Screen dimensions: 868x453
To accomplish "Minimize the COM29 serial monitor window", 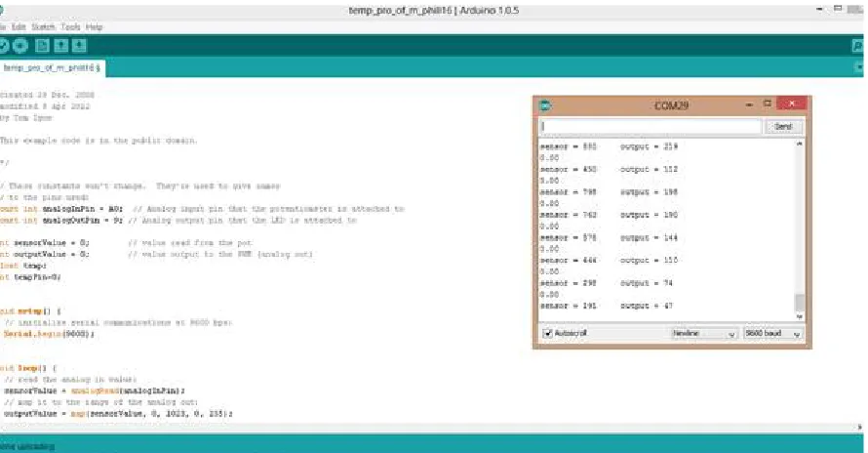I will click(x=749, y=103).
